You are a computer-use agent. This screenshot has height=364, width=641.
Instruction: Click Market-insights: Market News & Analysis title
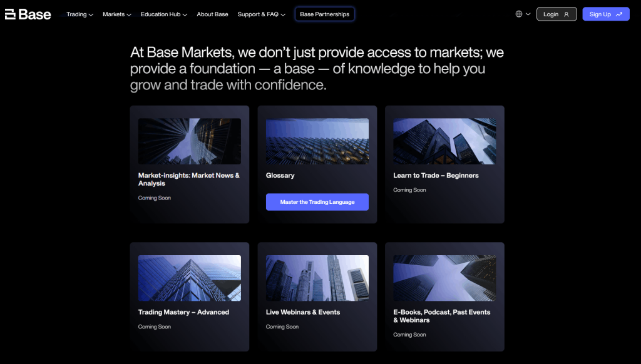click(189, 179)
